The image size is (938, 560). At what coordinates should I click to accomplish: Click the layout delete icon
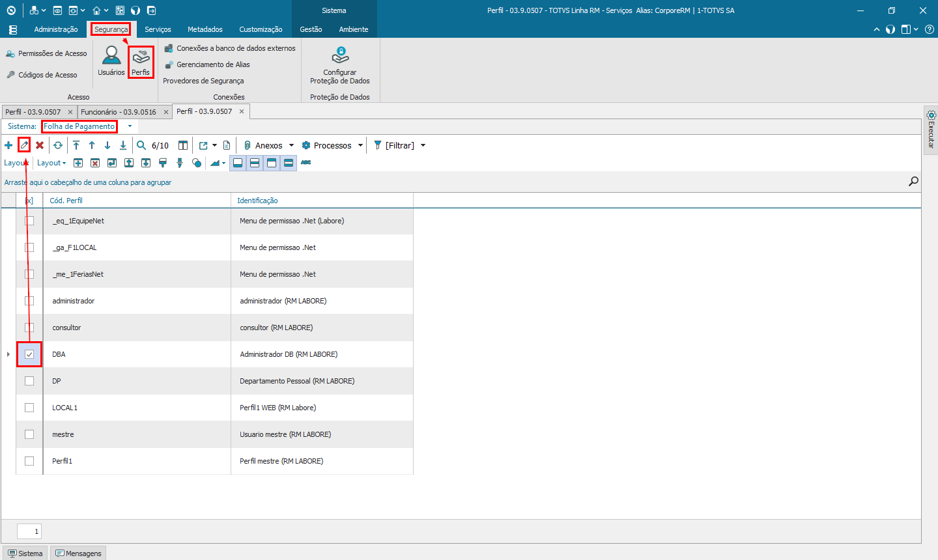pos(95,163)
